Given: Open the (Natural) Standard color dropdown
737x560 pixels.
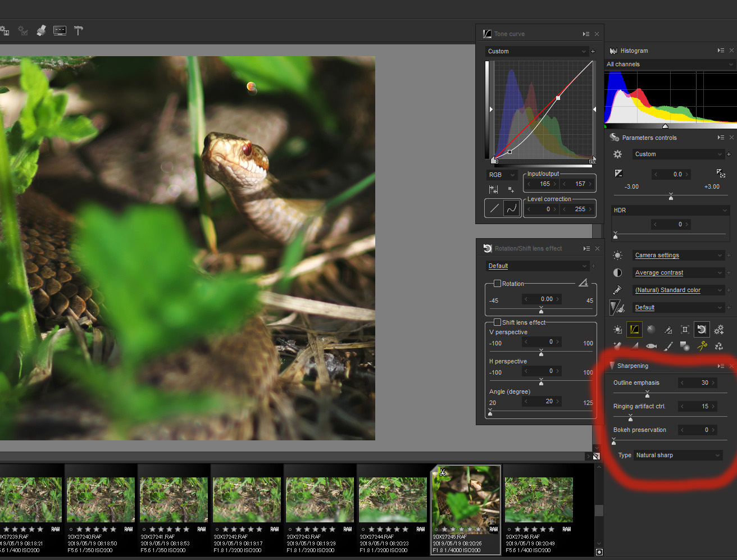Looking at the screenshot, I should [x=679, y=290].
